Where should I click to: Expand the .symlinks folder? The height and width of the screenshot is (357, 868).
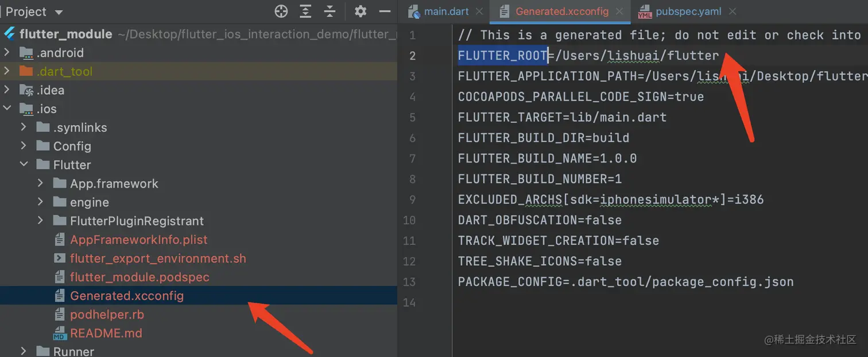(24, 127)
